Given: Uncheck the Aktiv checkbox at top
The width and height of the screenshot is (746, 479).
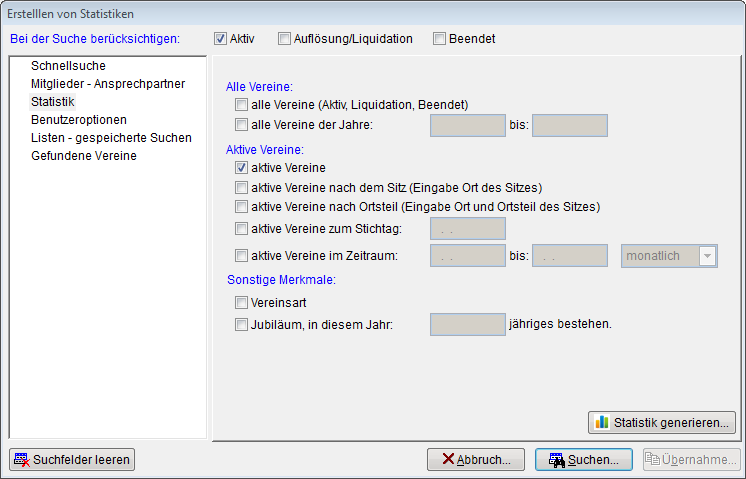Looking at the screenshot, I should pyautogui.click(x=220, y=39).
